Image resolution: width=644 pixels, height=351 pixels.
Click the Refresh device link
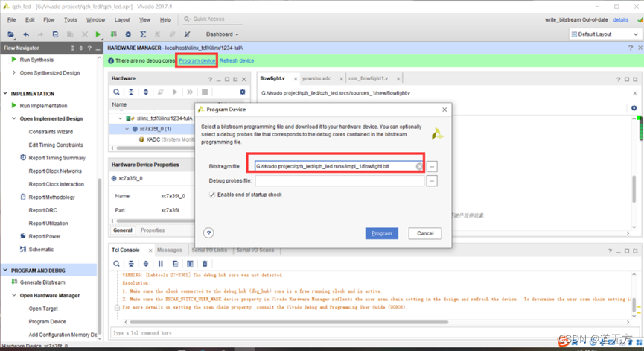(237, 61)
